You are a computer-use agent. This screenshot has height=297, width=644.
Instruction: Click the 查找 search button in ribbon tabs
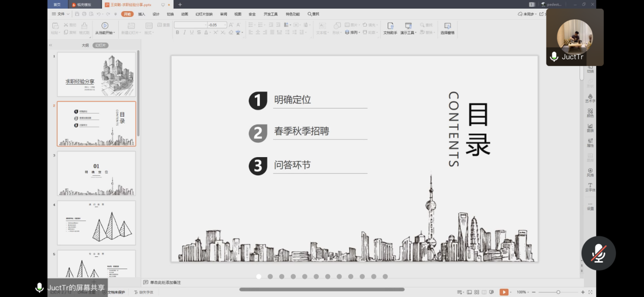point(313,14)
